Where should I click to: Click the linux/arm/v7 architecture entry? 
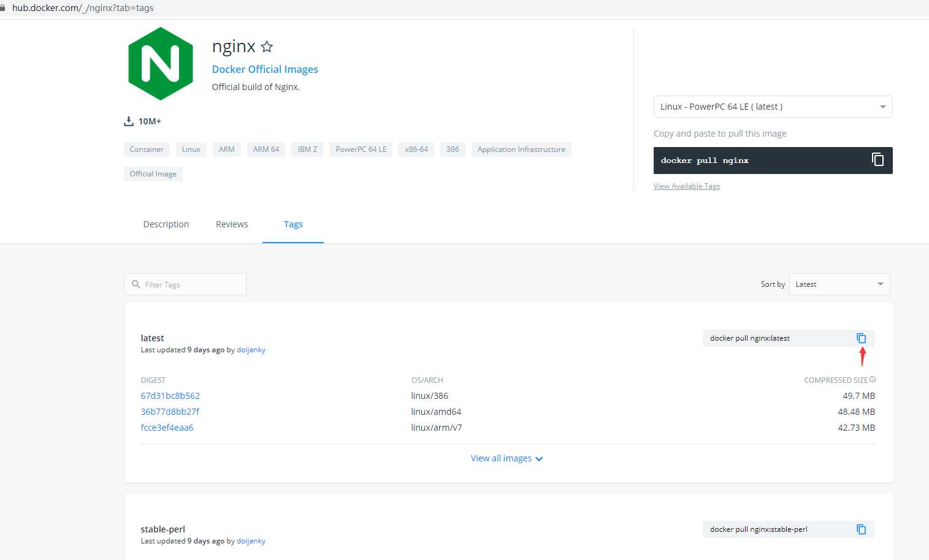click(437, 428)
